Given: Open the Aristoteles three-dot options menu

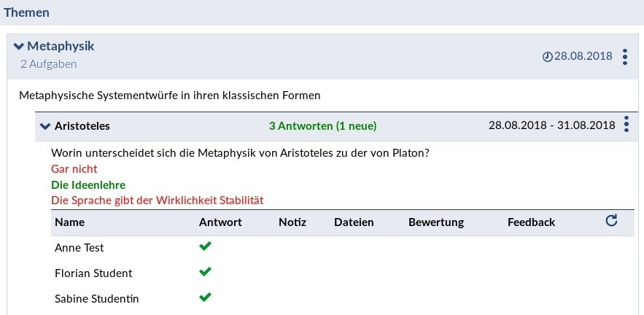Looking at the screenshot, I should point(626,125).
